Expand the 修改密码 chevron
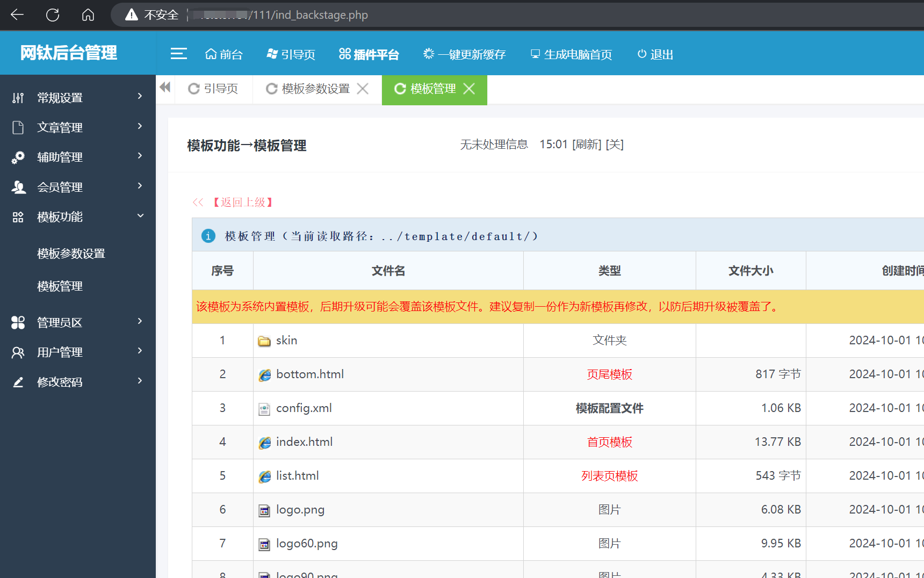 click(140, 381)
